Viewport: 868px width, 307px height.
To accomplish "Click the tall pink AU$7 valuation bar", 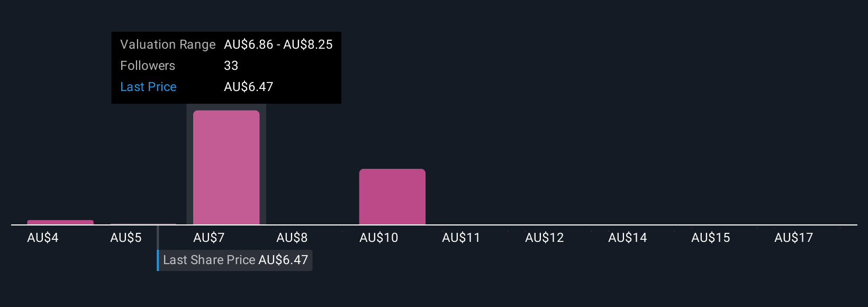I will [227, 167].
